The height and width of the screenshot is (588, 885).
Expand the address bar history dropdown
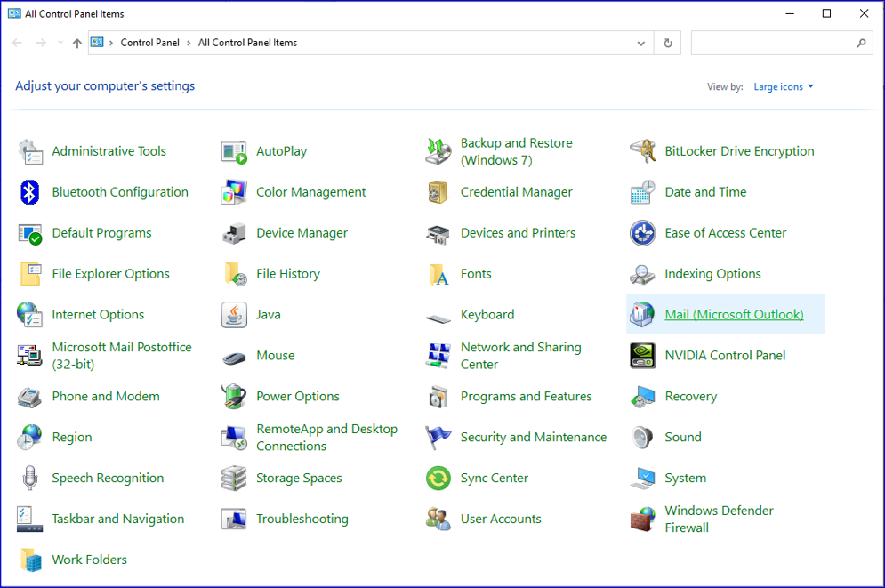pyautogui.click(x=640, y=42)
